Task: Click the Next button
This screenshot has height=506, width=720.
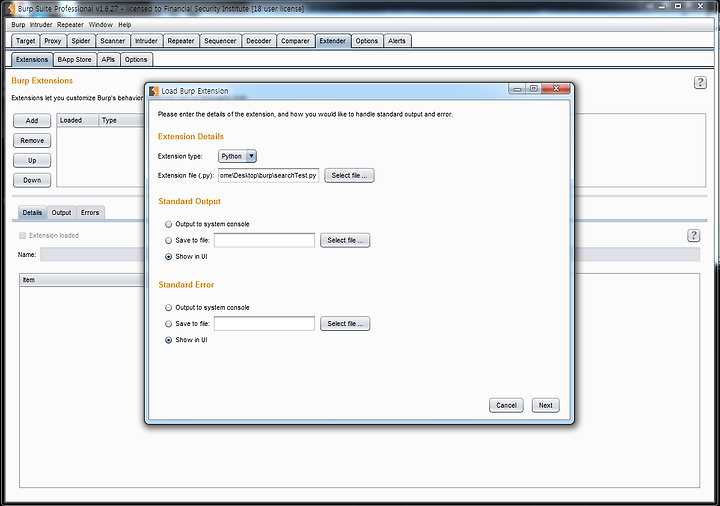Action: pyautogui.click(x=546, y=405)
